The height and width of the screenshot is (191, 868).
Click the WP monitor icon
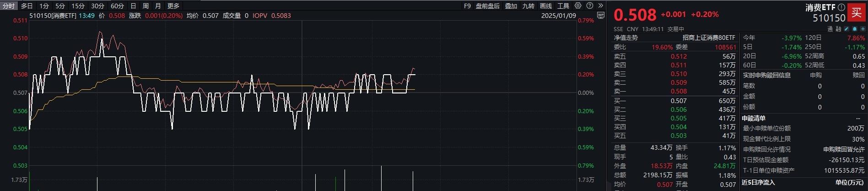coord(601,16)
